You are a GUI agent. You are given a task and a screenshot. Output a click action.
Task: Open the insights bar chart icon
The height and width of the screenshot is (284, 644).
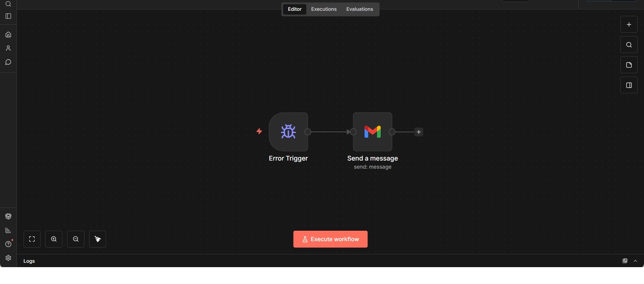click(x=8, y=230)
